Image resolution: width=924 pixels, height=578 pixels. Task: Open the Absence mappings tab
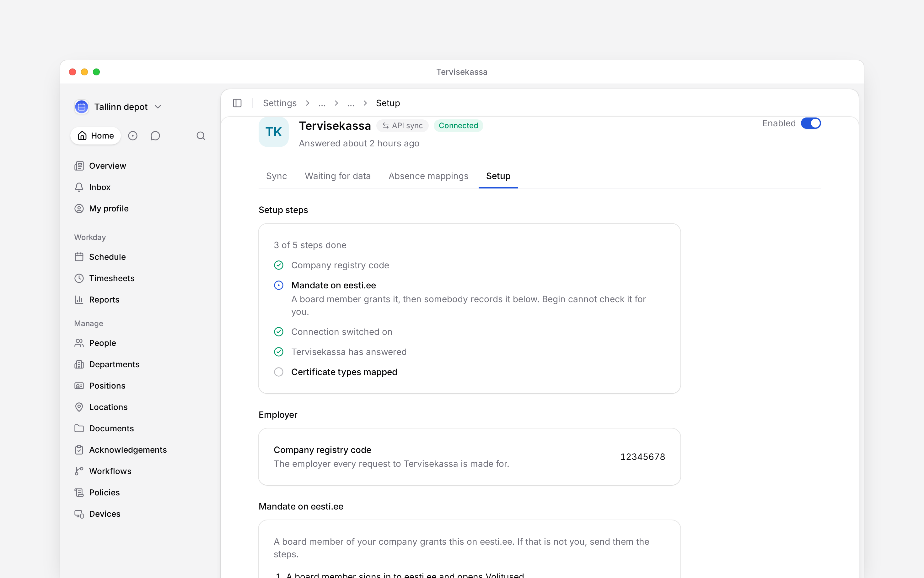point(428,176)
